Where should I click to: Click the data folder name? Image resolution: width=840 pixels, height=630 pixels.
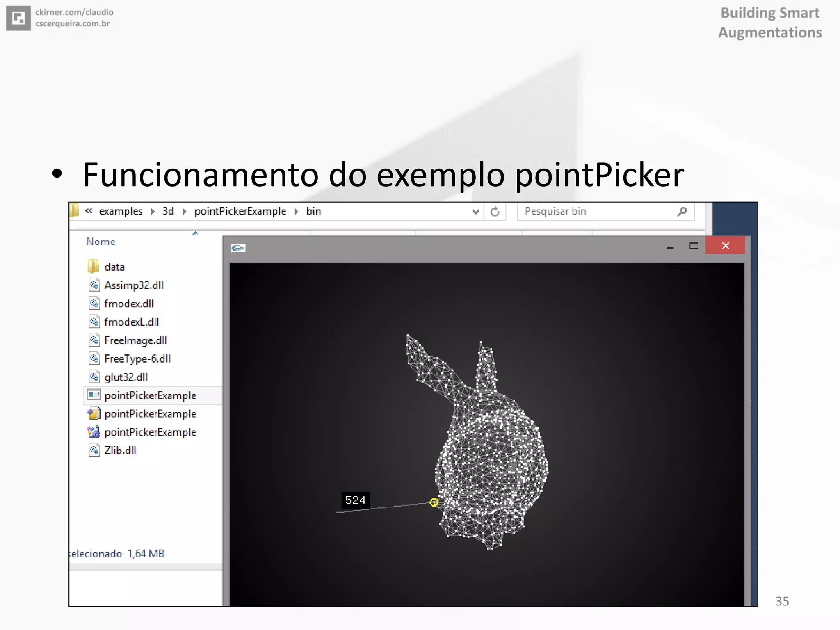[x=114, y=267]
